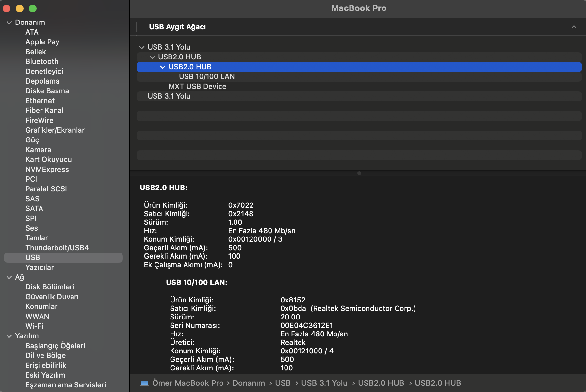Click USB 3.1 Yolu in path bar
This screenshot has height=392, width=586.
point(324,383)
